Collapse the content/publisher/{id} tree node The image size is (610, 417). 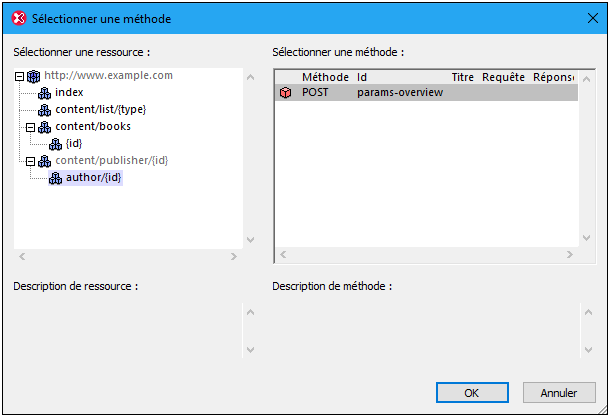click(x=31, y=161)
